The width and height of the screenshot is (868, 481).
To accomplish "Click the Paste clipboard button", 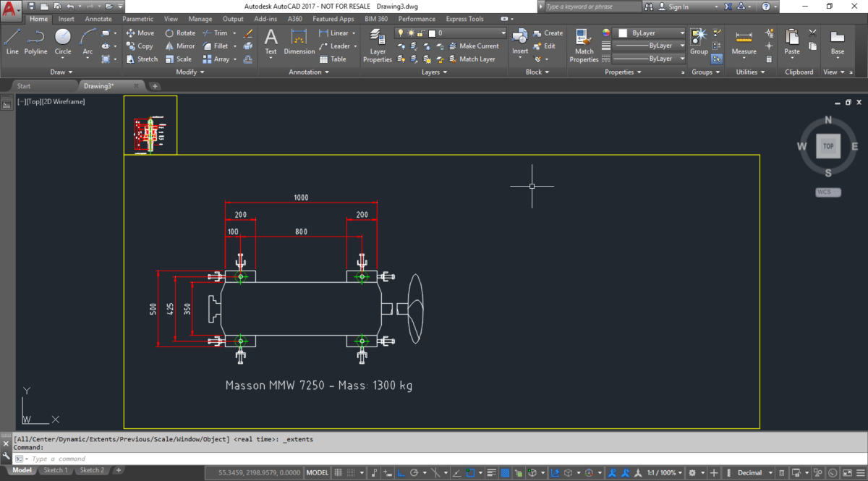I will pos(792,42).
